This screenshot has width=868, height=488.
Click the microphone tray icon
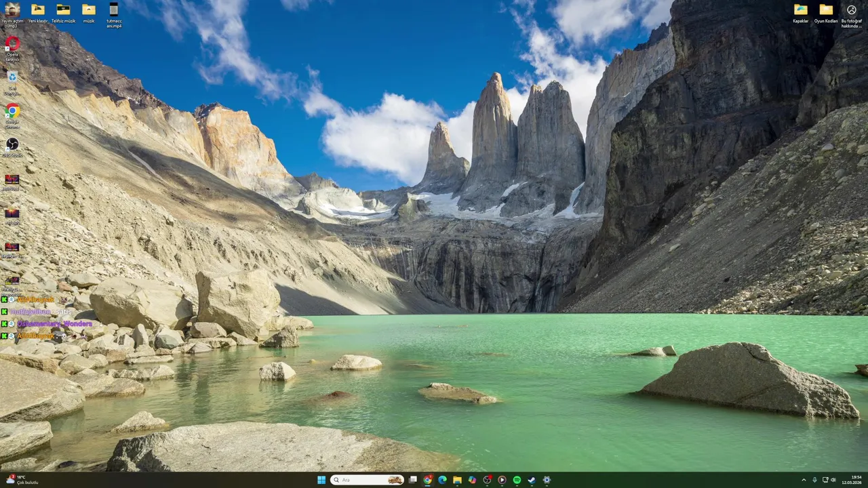[x=814, y=480]
